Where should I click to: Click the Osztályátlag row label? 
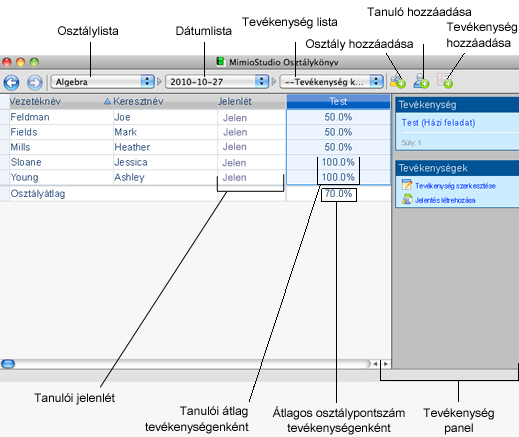coord(38,194)
